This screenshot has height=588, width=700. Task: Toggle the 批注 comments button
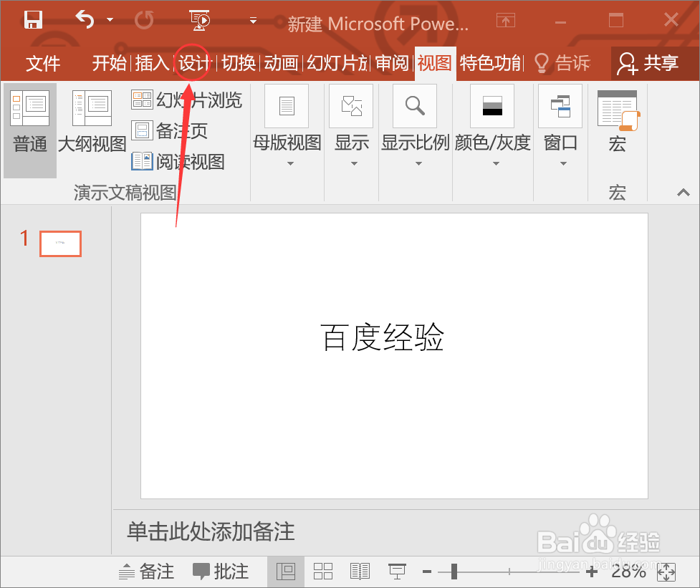[x=221, y=572]
